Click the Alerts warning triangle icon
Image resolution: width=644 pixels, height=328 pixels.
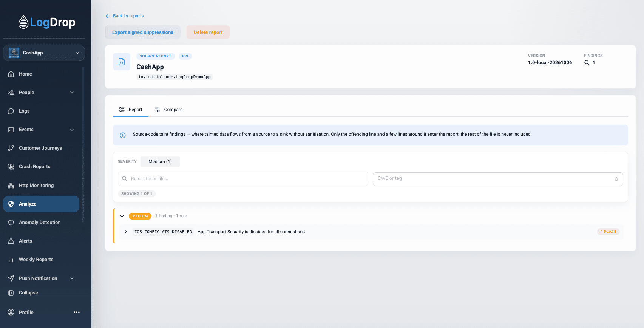11,241
